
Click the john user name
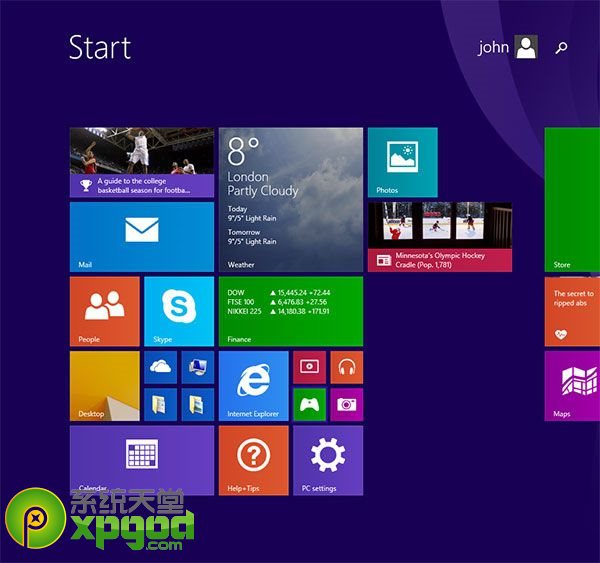493,47
